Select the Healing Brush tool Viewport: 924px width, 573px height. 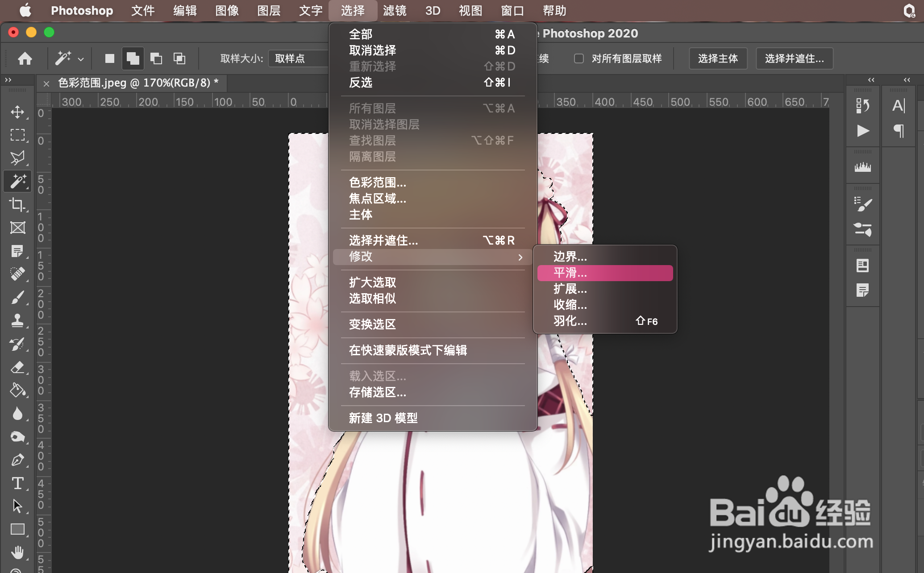click(x=17, y=274)
